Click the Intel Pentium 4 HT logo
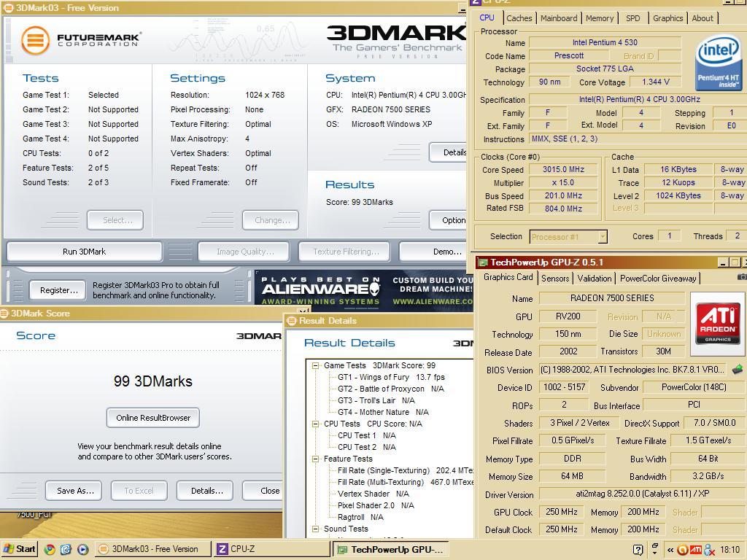747x560 pixels. [719, 65]
